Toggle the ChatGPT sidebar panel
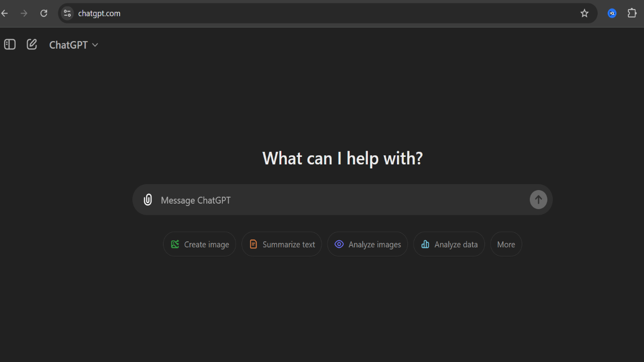This screenshot has width=644, height=362. point(10,44)
